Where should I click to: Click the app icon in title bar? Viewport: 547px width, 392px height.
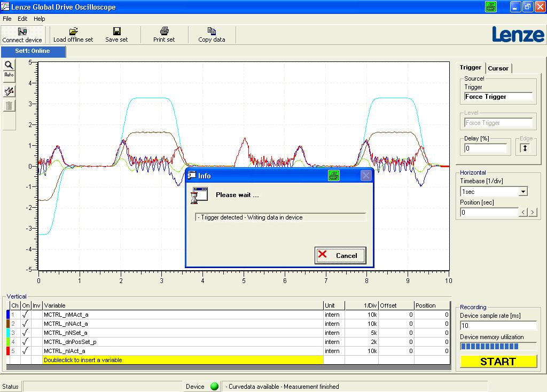click(5, 6)
